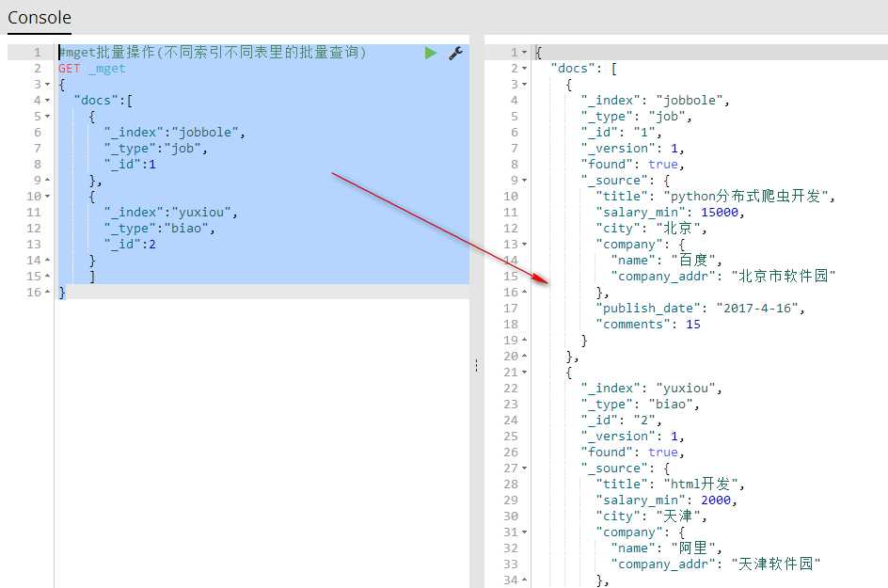Click the _mget endpoint text
This screenshot has width=888, height=588.
[x=107, y=69]
